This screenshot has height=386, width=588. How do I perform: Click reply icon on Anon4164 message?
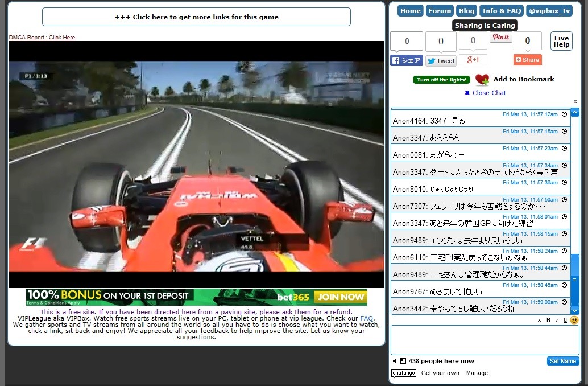point(564,114)
